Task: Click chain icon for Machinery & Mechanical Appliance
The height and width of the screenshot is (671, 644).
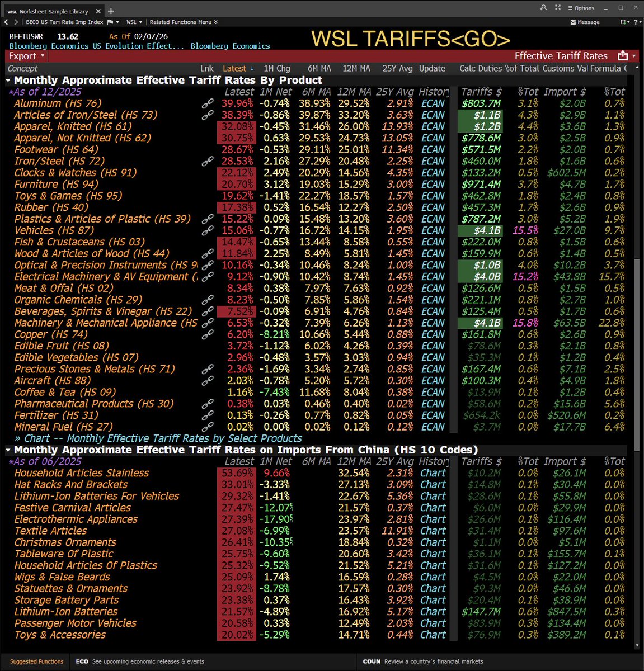Action: coord(208,323)
